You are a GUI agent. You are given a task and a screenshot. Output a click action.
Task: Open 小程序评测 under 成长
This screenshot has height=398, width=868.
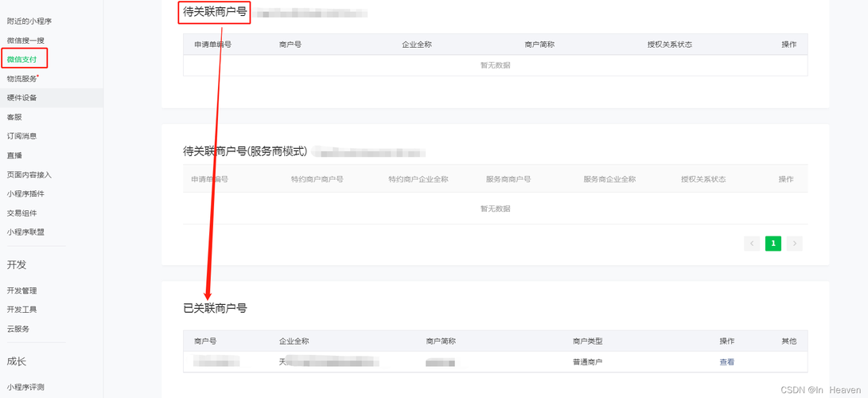[25, 387]
